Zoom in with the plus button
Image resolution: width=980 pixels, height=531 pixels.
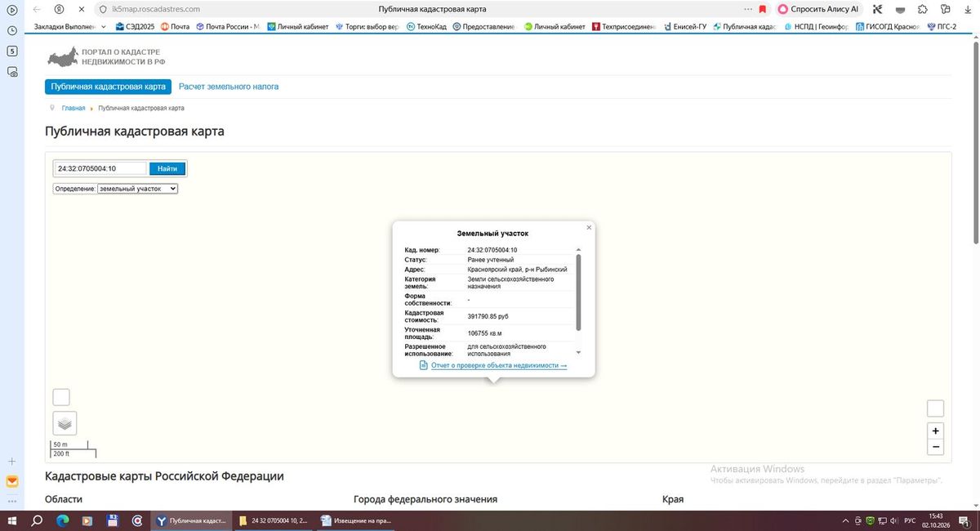click(936, 431)
